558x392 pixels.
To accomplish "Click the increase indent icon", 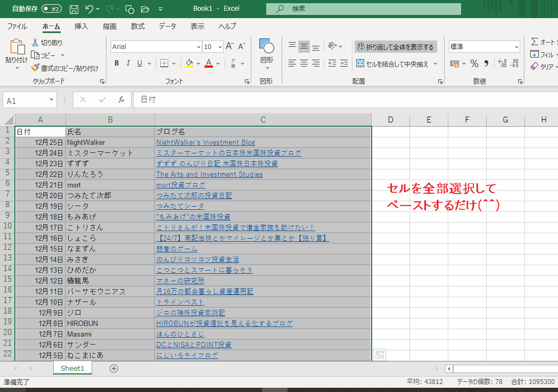I will pyautogui.click(x=344, y=63).
